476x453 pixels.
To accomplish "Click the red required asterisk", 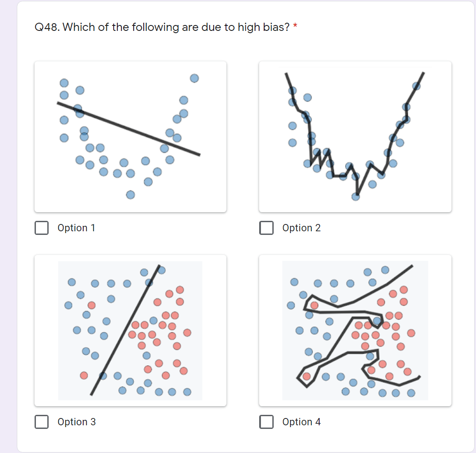I will click(295, 26).
